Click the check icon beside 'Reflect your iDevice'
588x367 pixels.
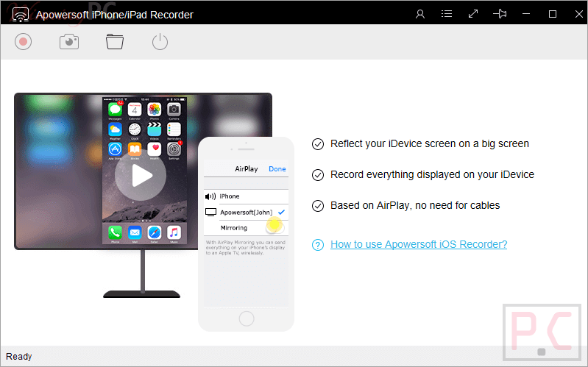tap(318, 144)
